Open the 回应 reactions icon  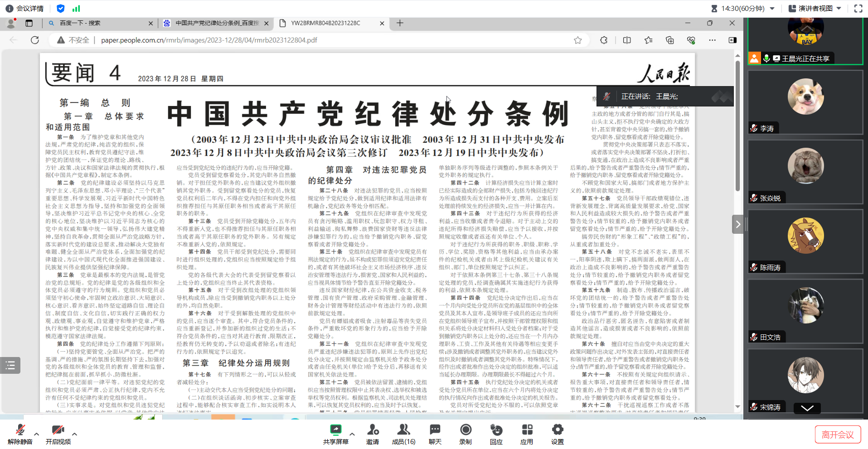[496, 430]
